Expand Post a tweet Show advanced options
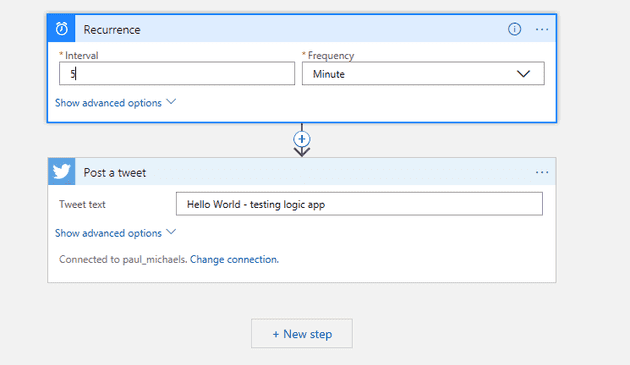This screenshot has width=630, height=365. [x=115, y=233]
